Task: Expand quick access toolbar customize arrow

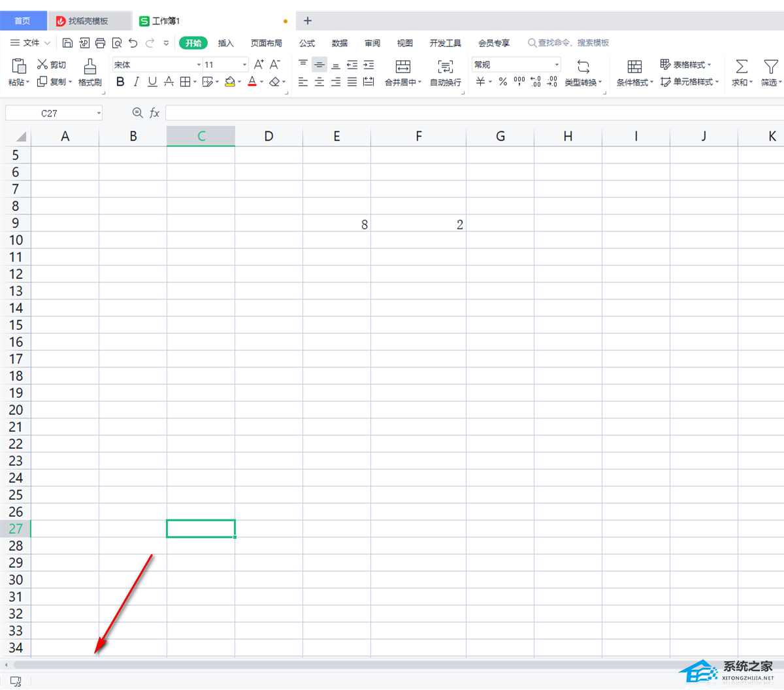Action: pyautogui.click(x=166, y=43)
